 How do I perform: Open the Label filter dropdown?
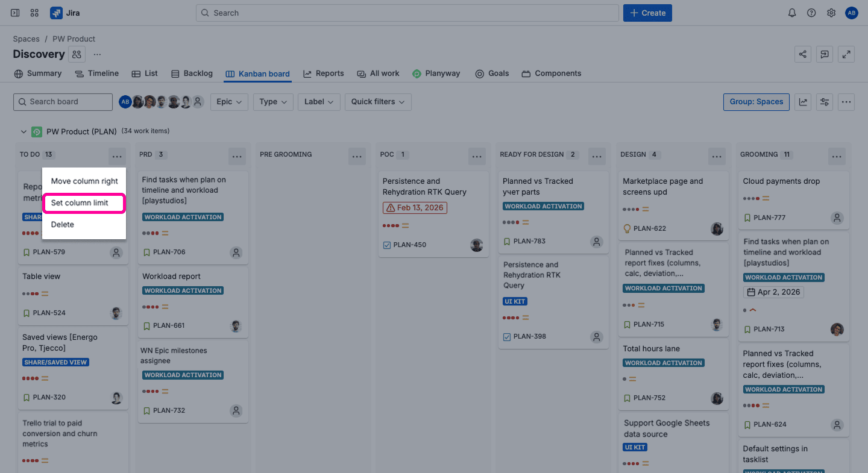319,102
